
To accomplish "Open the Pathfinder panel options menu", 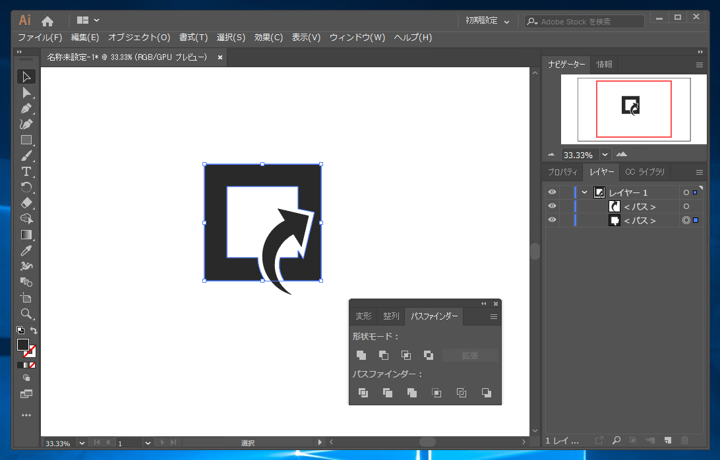I will tap(494, 316).
